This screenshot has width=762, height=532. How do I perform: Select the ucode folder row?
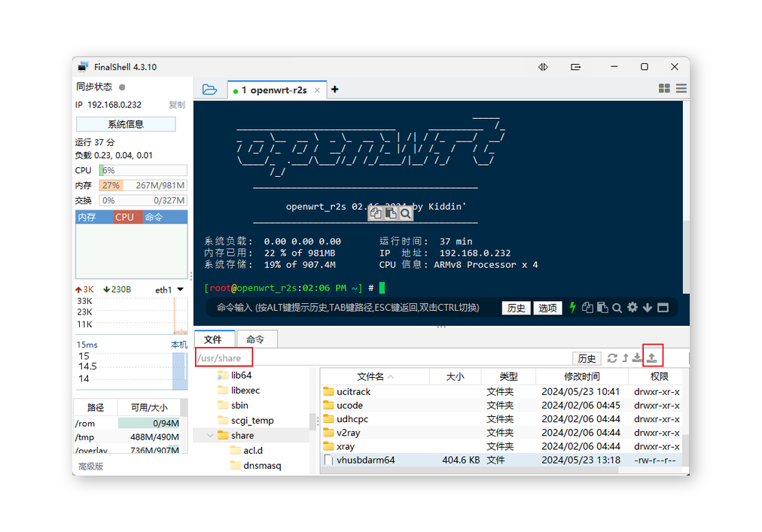501,405
